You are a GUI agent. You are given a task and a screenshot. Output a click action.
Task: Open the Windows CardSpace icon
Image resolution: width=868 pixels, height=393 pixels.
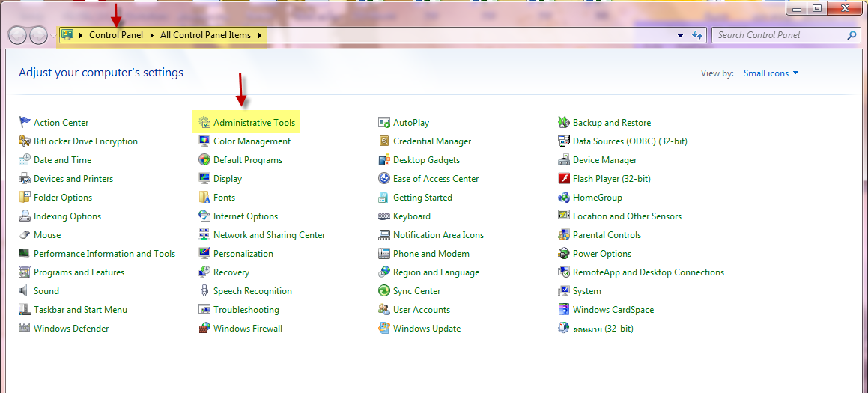coord(563,310)
